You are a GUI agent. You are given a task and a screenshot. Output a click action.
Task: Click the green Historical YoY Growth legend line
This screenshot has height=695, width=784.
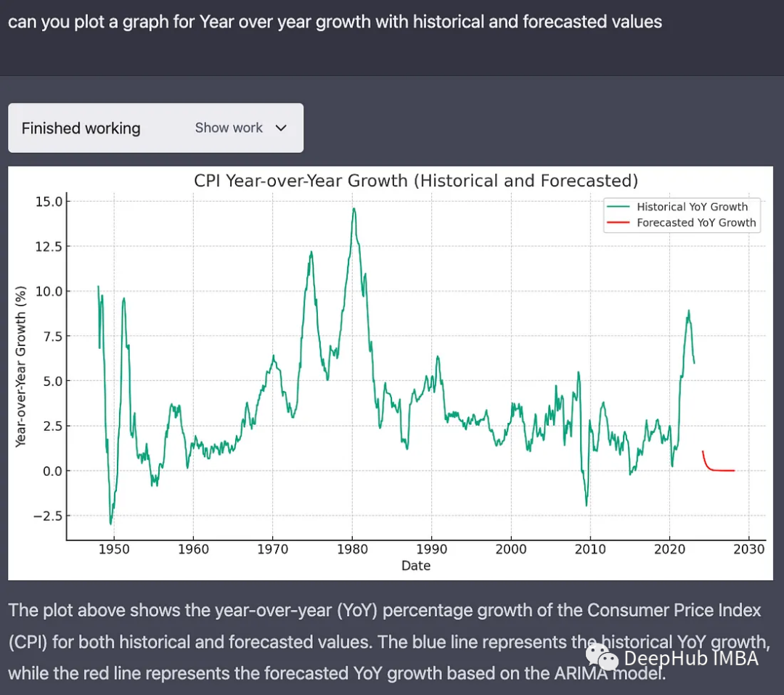pyautogui.click(x=618, y=207)
